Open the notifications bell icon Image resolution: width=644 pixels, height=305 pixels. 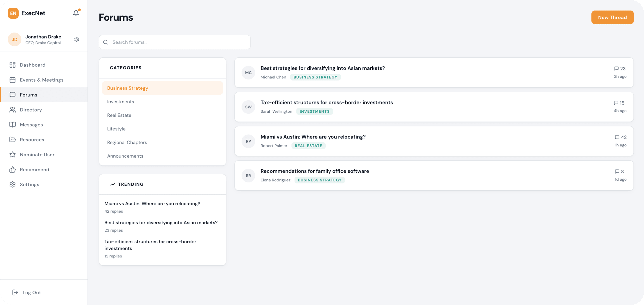(x=76, y=13)
